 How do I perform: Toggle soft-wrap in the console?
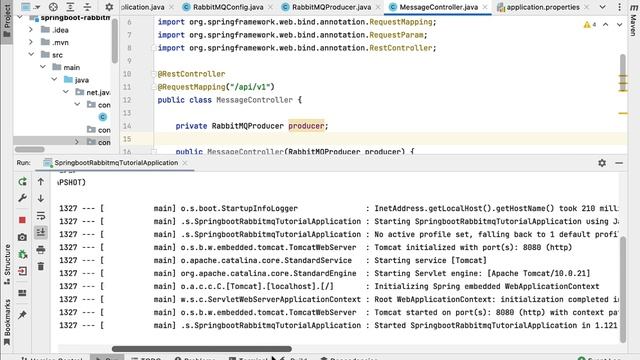41,216
